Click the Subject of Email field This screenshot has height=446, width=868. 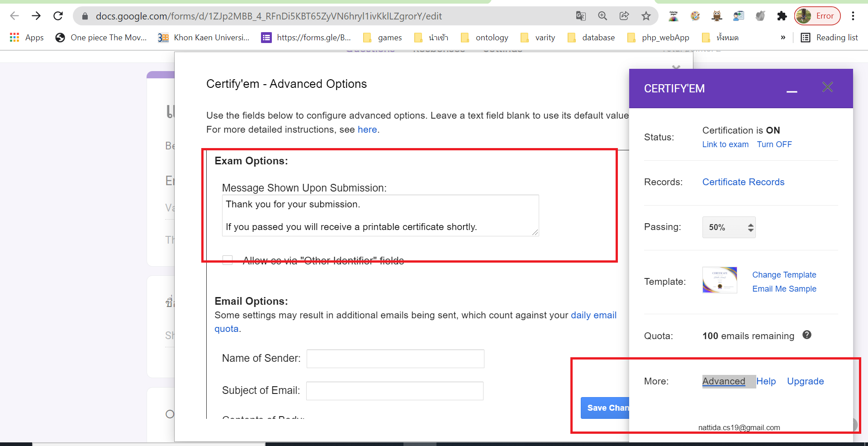395,391
